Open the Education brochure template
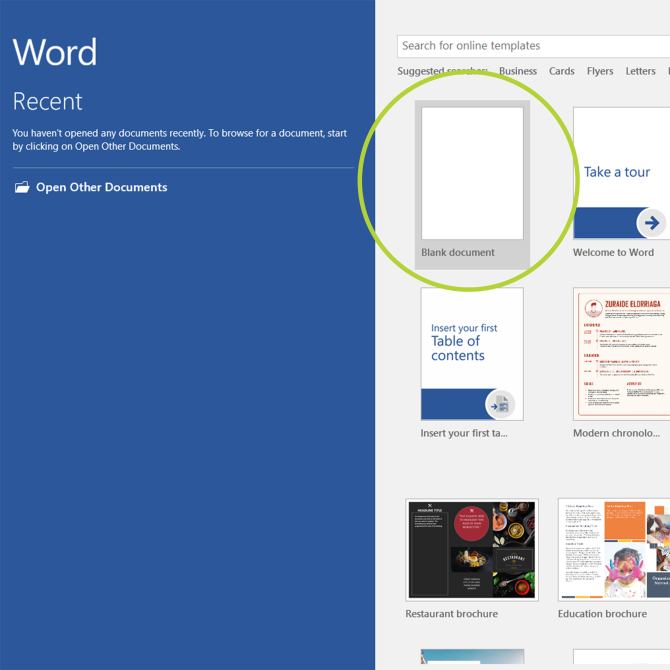670x670 pixels. tap(614, 550)
